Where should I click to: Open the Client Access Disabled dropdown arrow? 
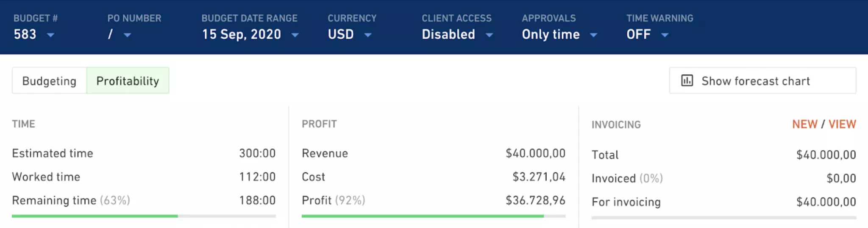pos(489,35)
